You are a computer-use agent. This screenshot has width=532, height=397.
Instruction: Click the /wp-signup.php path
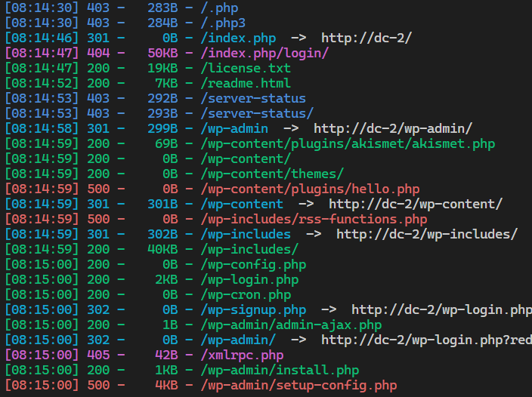[x=253, y=309]
